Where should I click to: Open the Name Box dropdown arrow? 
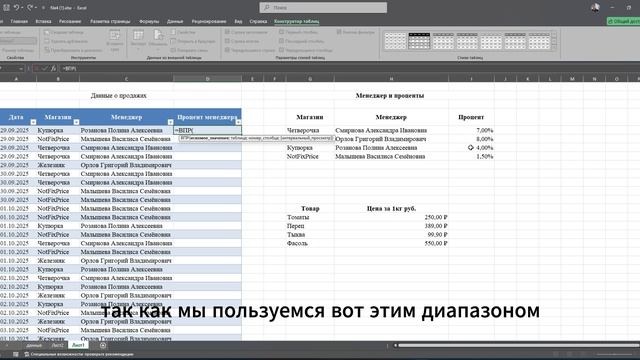tap(21, 69)
